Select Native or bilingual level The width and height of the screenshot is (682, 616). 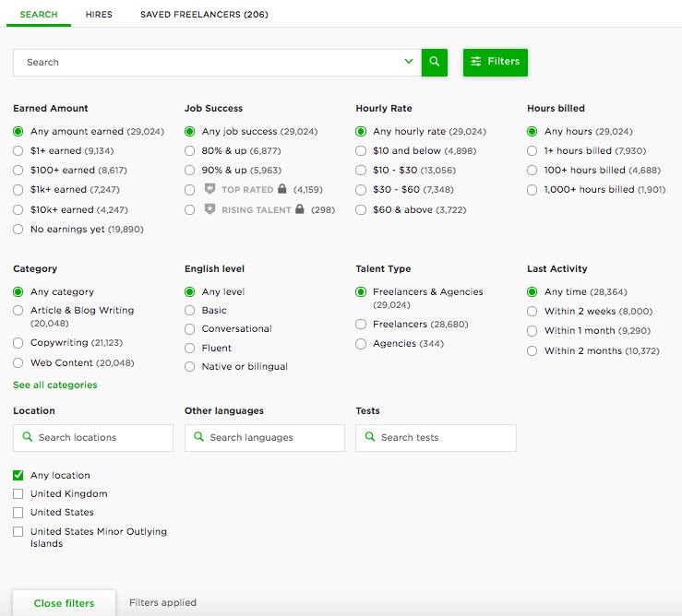(189, 366)
